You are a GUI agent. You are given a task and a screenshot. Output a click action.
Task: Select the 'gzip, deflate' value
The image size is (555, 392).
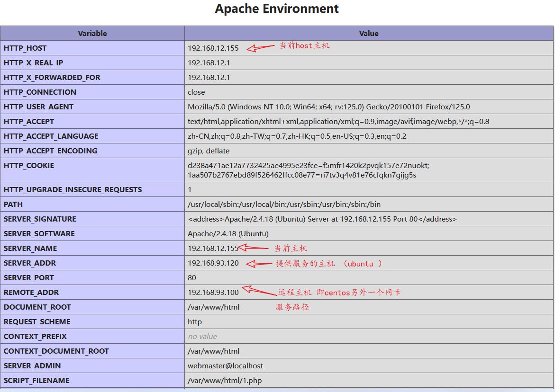pyautogui.click(x=209, y=151)
